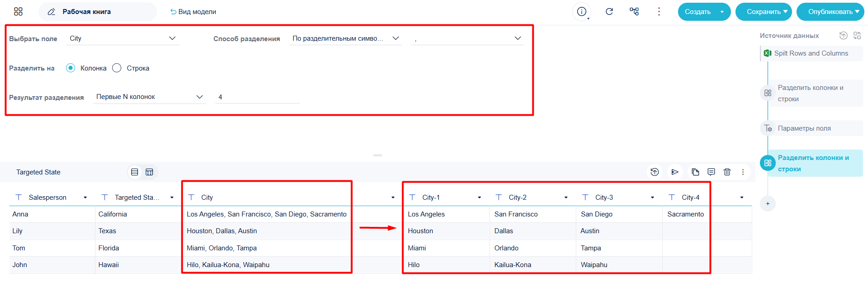Select the Колонка radio button
The image size is (868, 301).
click(71, 68)
